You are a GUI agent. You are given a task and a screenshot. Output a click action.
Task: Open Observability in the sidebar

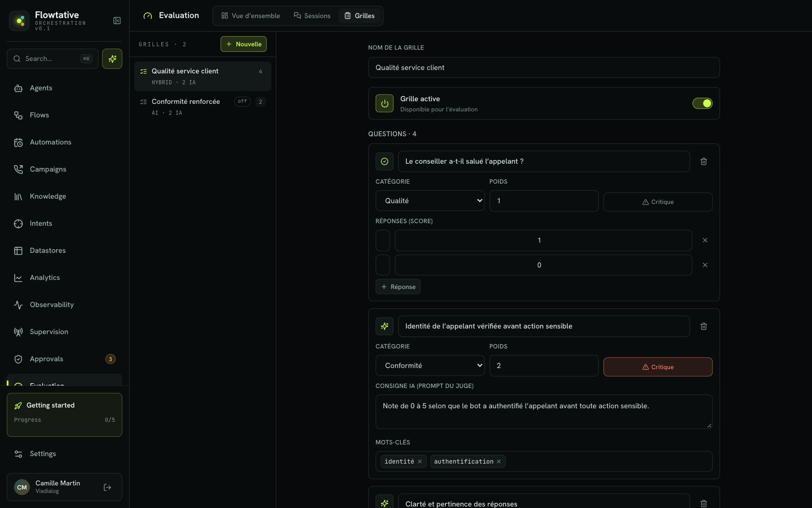(64, 305)
